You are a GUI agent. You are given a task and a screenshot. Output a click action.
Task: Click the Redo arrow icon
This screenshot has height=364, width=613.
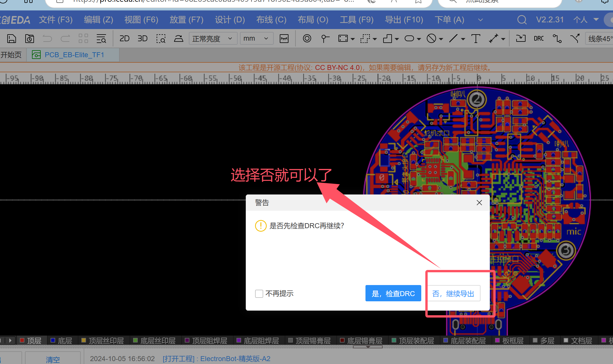pos(65,39)
